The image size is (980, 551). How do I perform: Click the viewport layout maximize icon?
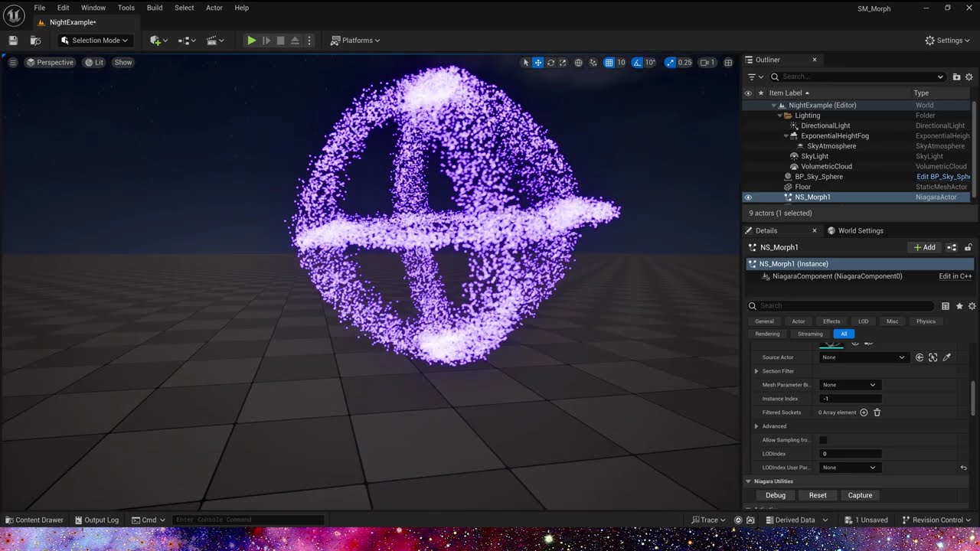(x=728, y=63)
